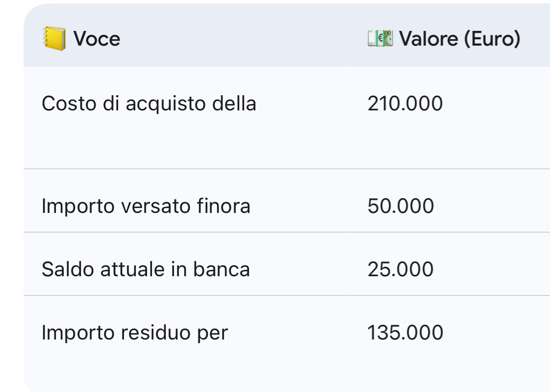
Task: Click the header divider between Voce and Valore
Action: coord(349,36)
